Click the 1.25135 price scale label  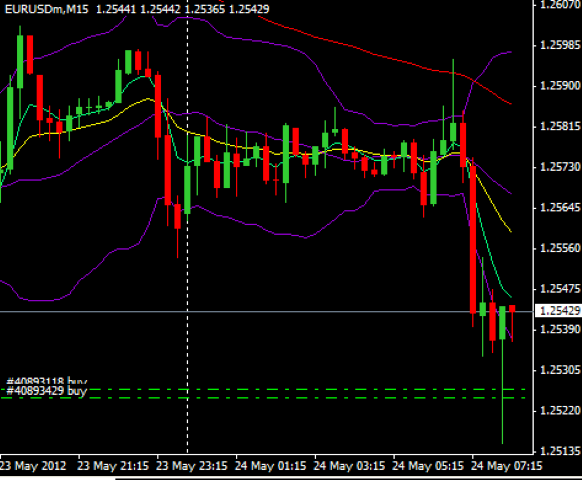(560, 451)
